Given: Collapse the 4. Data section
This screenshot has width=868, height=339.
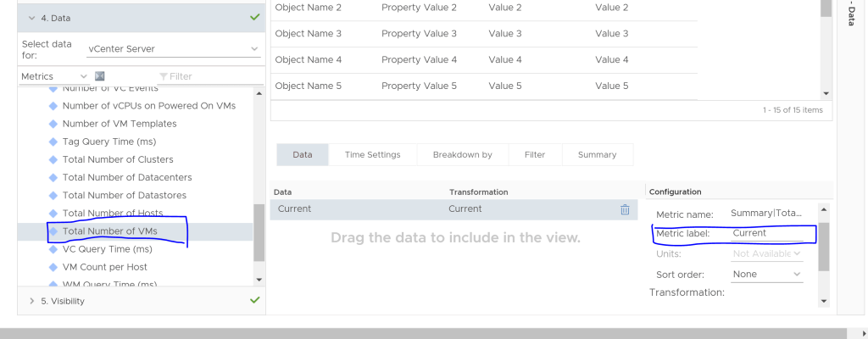Looking at the screenshot, I should coord(32,17).
